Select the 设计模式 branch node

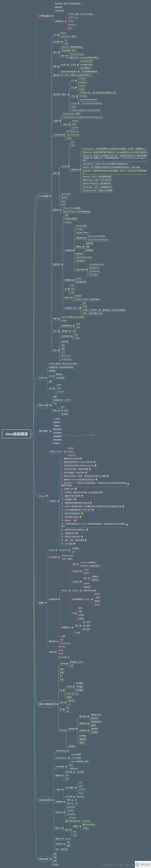[x=44, y=431]
